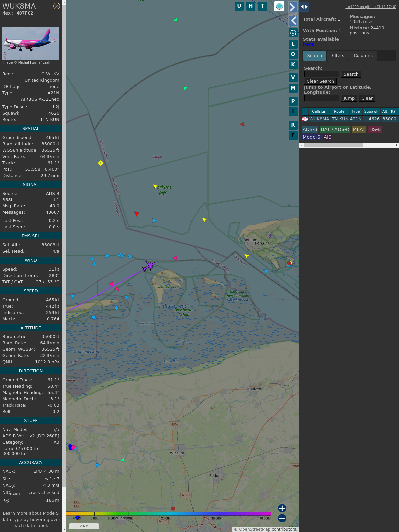Toggle the sidebar with double-arrow button

[304, 7]
